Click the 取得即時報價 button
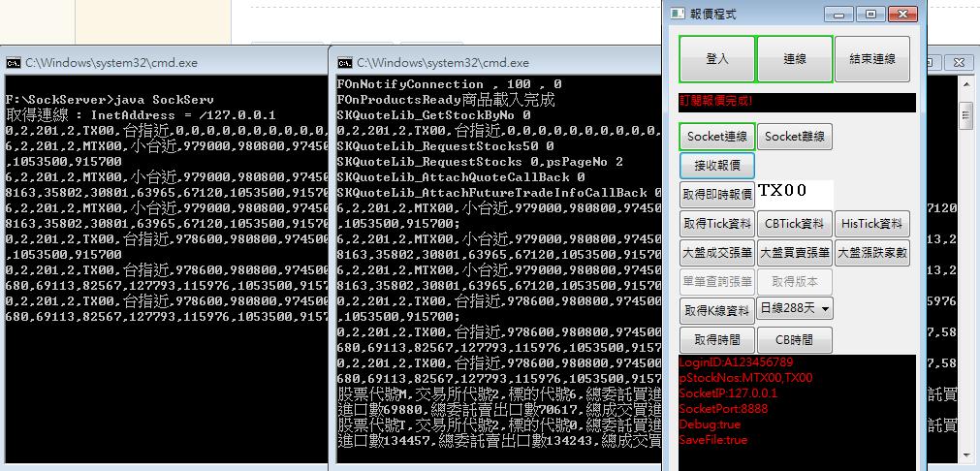 [x=717, y=195]
